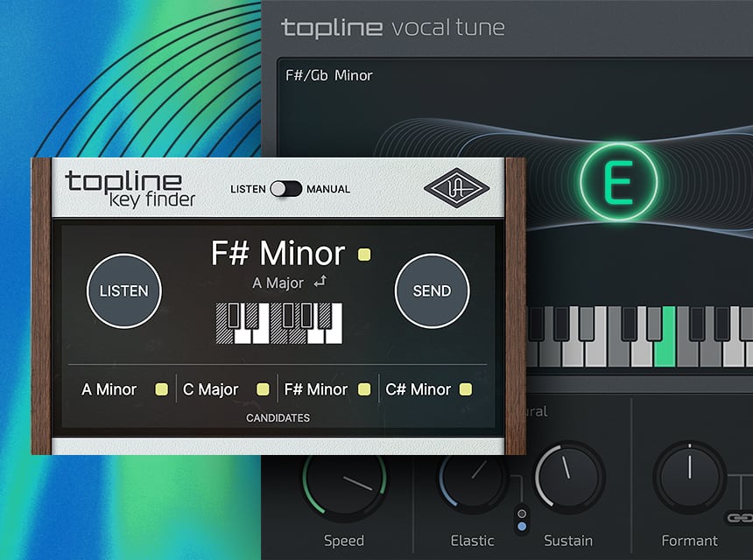
Task: Click the A Major relative key label
Action: pyautogui.click(x=278, y=283)
